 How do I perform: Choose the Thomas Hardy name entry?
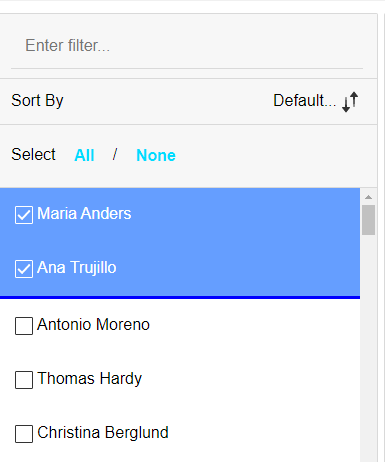click(x=89, y=379)
